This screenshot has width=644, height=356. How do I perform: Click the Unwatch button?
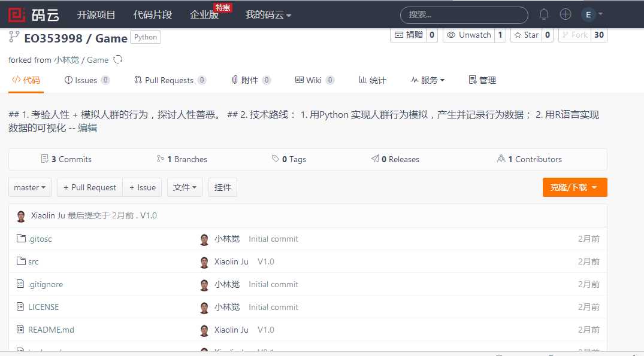[468, 35]
